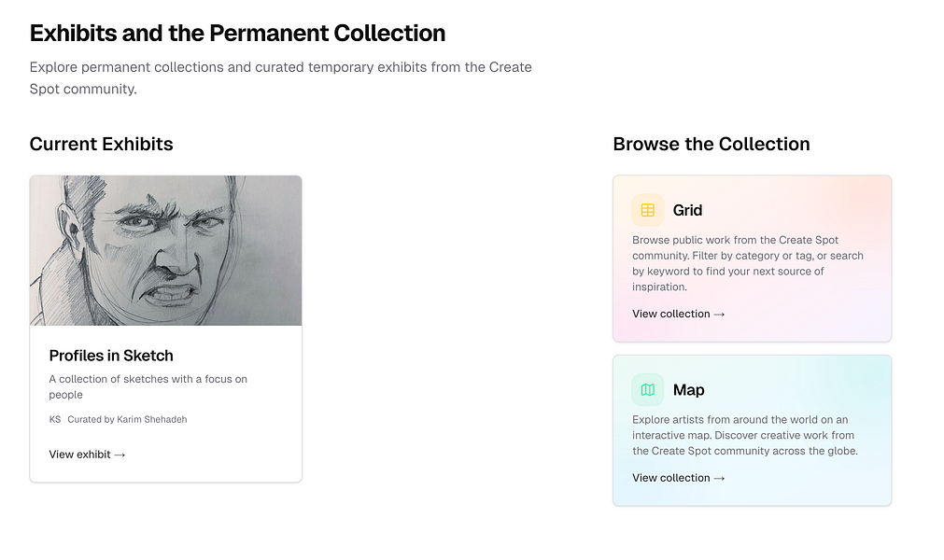Open View collection under Map
The height and width of the screenshot is (560, 944).
(x=671, y=478)
